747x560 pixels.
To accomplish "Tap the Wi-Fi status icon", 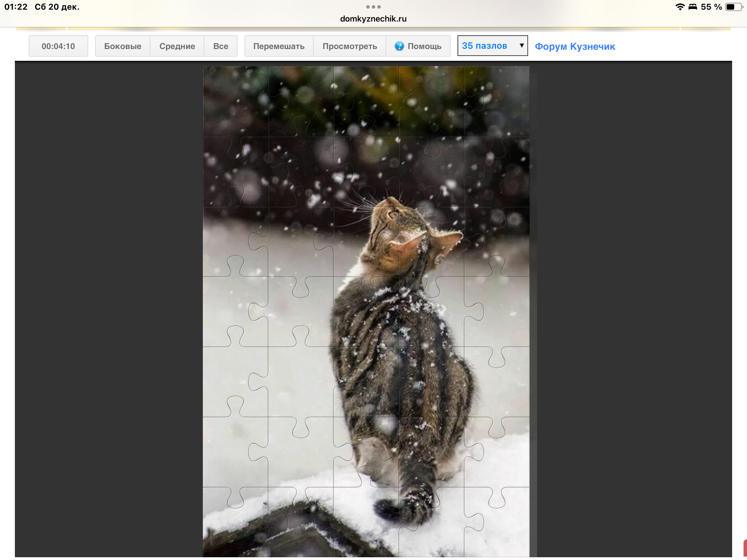I will 680,7.
